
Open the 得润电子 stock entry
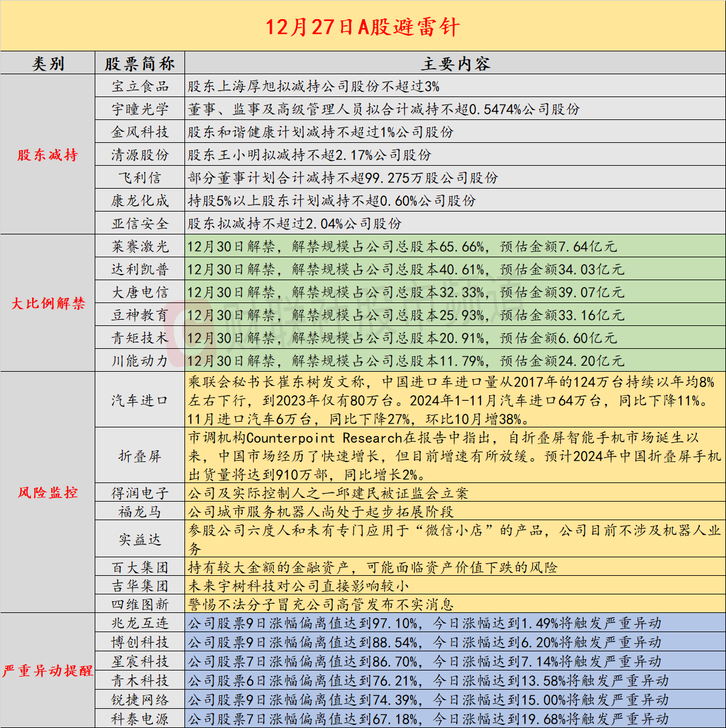pyautogui.click(x=140, y=494)
